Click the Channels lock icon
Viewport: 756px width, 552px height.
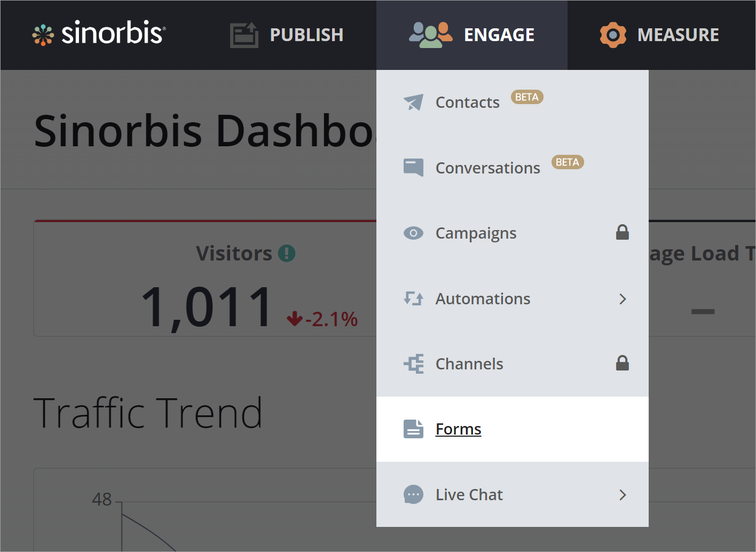[623, 364]
